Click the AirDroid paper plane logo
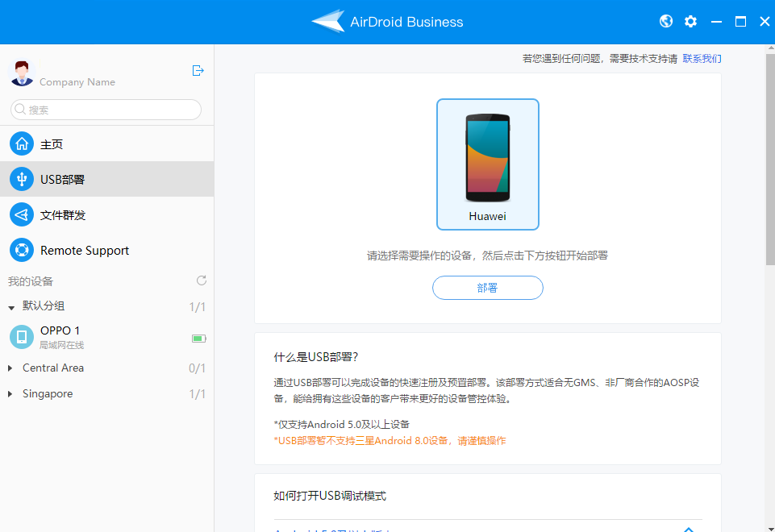 [328, 21]
